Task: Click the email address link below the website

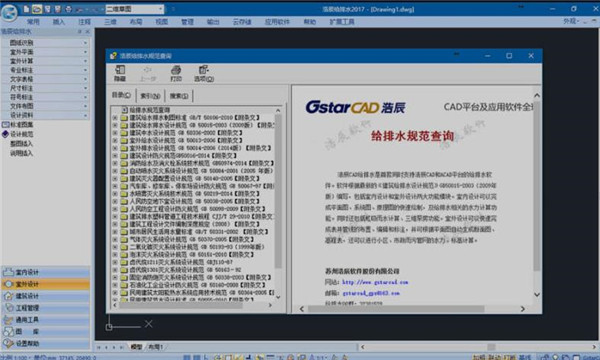Action: click(x=371, y=293)
